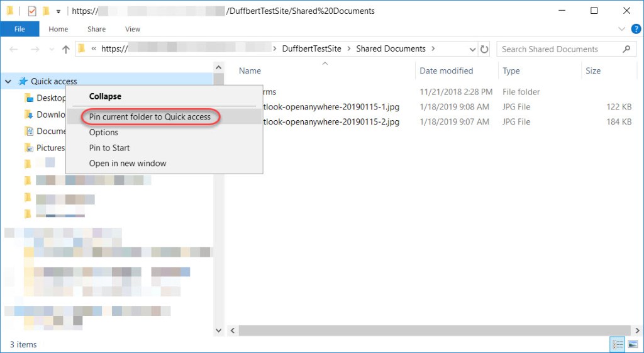The width and height of the screenshot is (644, 353).
Task: Click the folder icon in the address bar
Action: (82, 49)
